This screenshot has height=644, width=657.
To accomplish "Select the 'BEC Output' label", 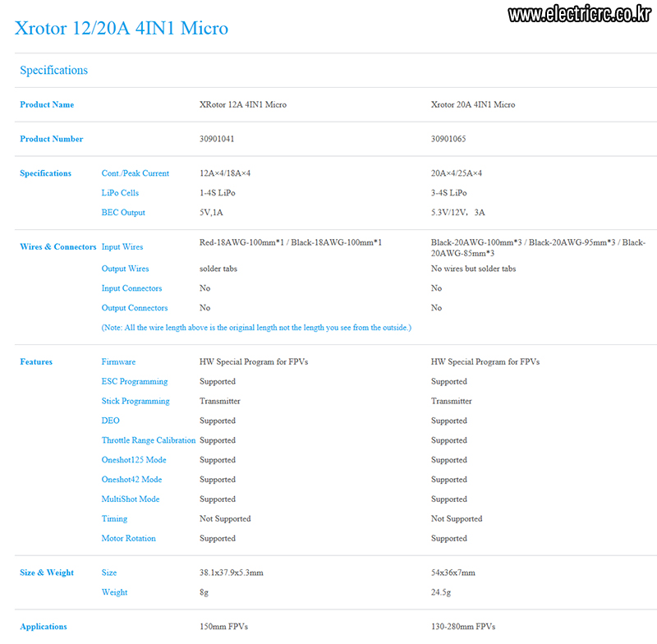I will click(x=123, y=213).
